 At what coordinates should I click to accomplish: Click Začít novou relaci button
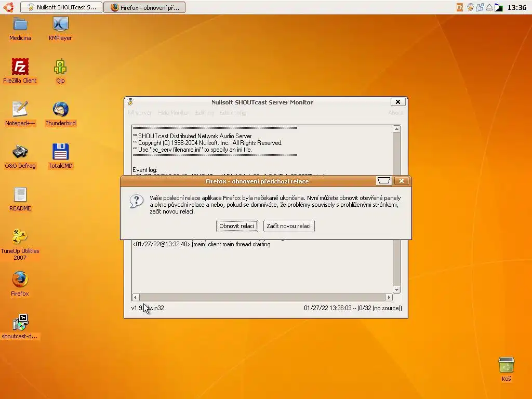289,226
